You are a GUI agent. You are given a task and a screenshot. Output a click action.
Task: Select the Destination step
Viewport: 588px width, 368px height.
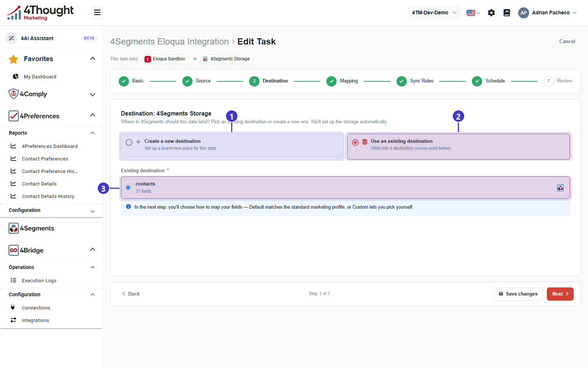268,81
